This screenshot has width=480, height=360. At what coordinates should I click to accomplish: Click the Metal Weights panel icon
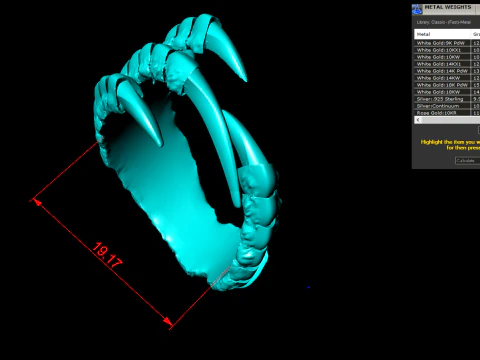[x=417, y=9]
